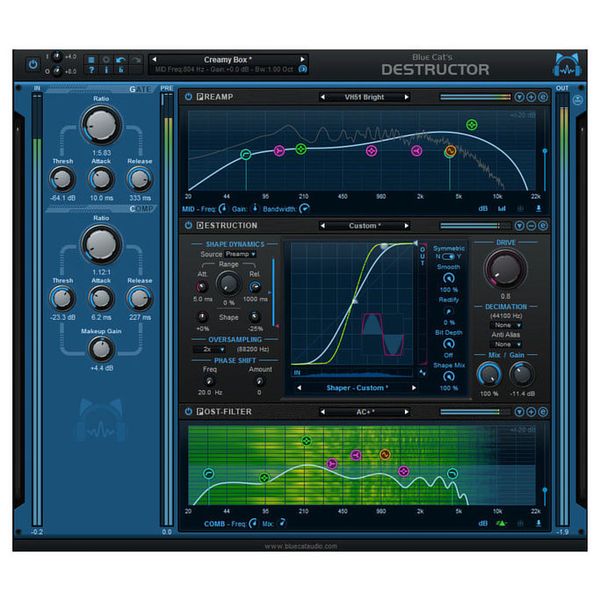Toggle dB display in Preamp graph footer
The width and height of the screenshot is (600, 600).
tap(483, 209)
